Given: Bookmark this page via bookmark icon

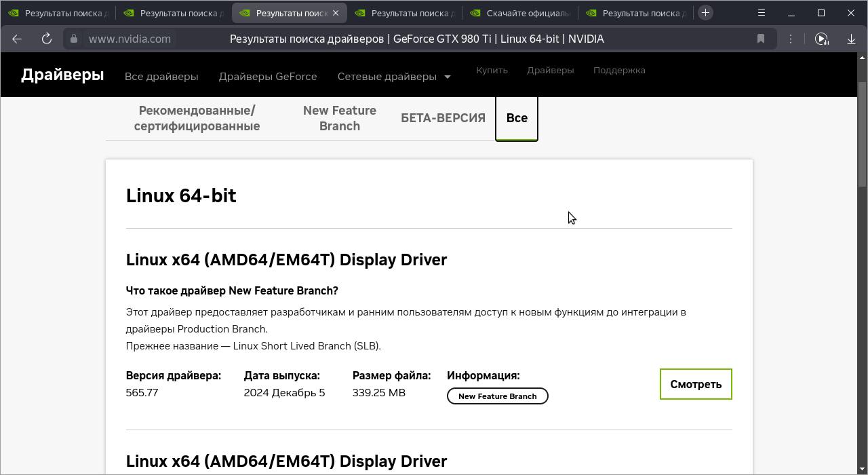Looking at the screenshot, I should (761, 39).
